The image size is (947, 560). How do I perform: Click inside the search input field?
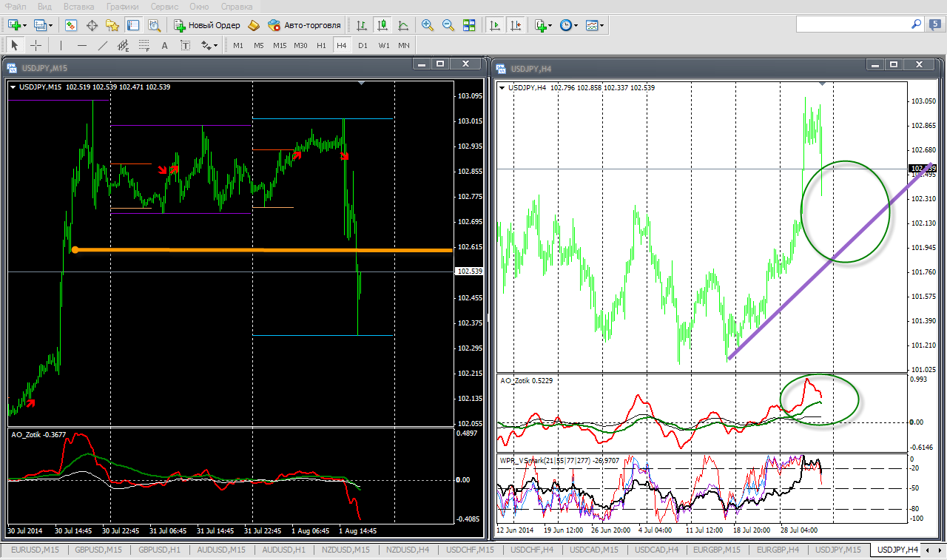[x=851, y=24]
